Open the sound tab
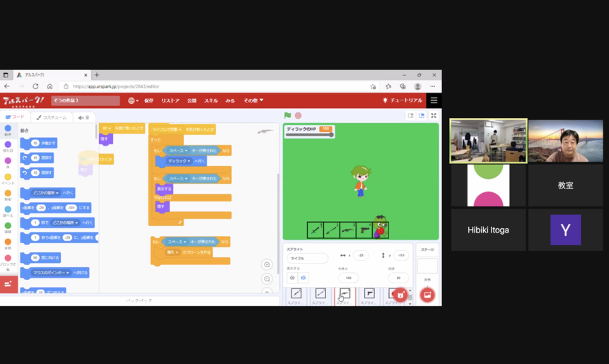The image size is (609, 364). pyautogui.click(x=83, y=117)
